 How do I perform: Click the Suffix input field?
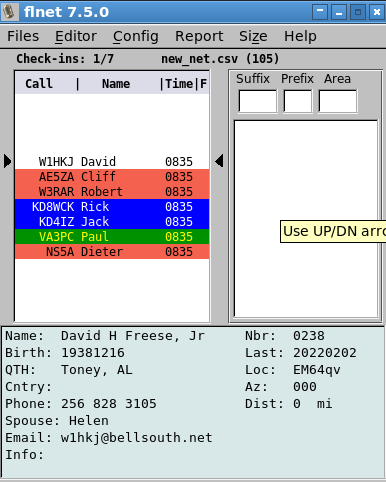[258, 101]
